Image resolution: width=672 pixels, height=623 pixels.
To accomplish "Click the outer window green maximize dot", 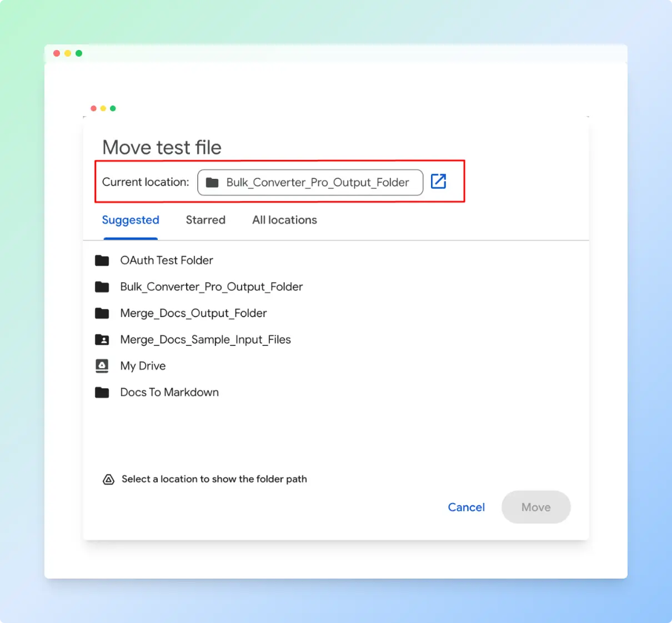I will pyautogui.click(x=79, y=53).
